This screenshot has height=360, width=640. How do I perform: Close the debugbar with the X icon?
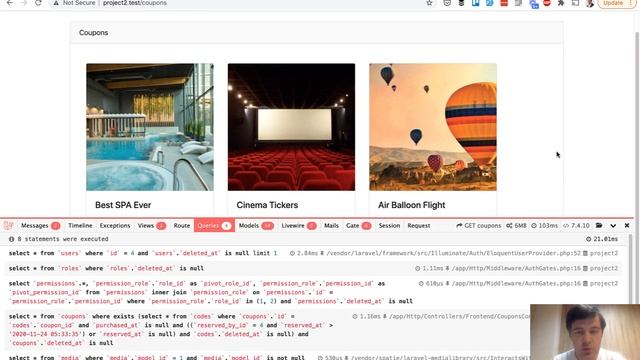pyautogui.click(x=627, y=225)
